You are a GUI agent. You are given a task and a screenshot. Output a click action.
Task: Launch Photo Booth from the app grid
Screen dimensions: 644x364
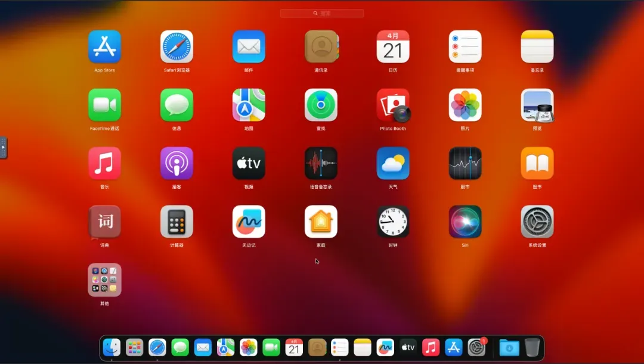coord(393,105)
